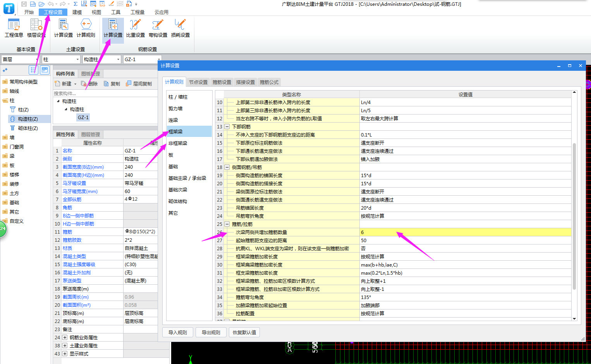Collapse the 箍筋/拉筋 group
This screenshot has width=591, height=364.
227,224
